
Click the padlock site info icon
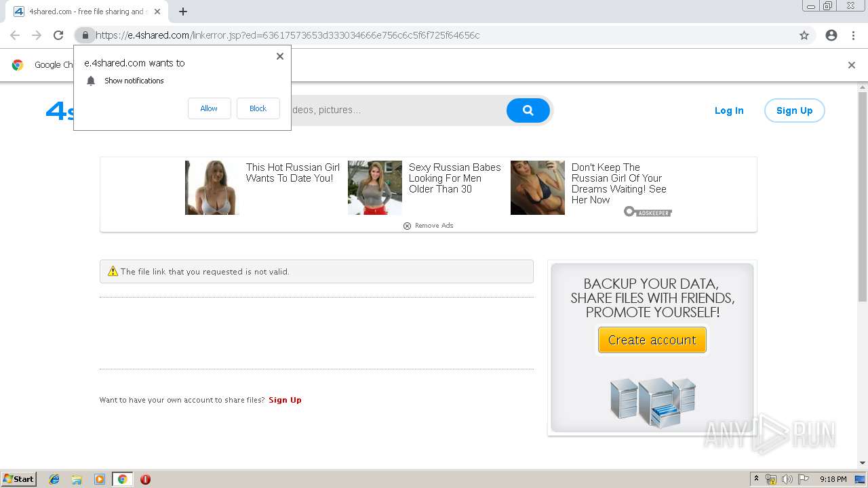pos(85,35)
